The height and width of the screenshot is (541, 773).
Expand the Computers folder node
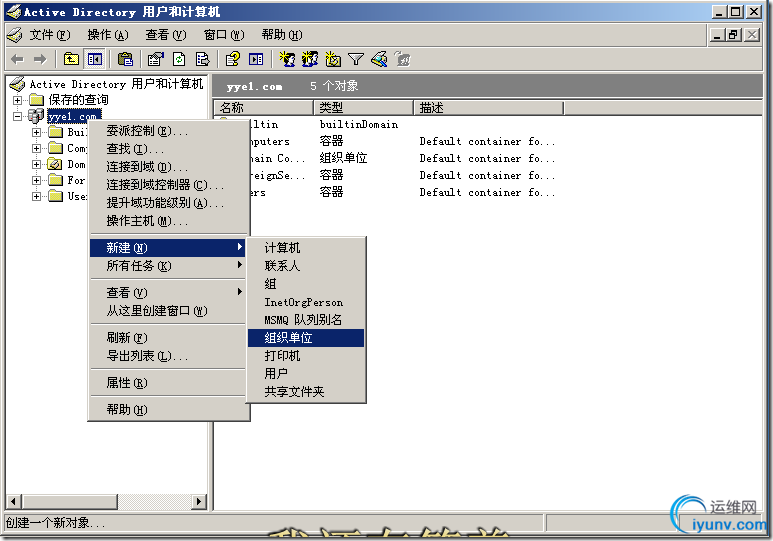[36, 148]
